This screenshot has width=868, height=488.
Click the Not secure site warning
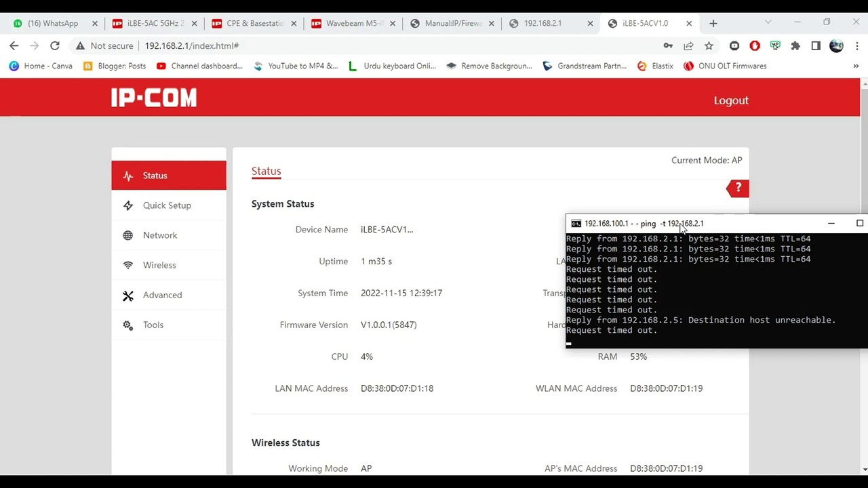pyautogui.click(x=104, y=45)
